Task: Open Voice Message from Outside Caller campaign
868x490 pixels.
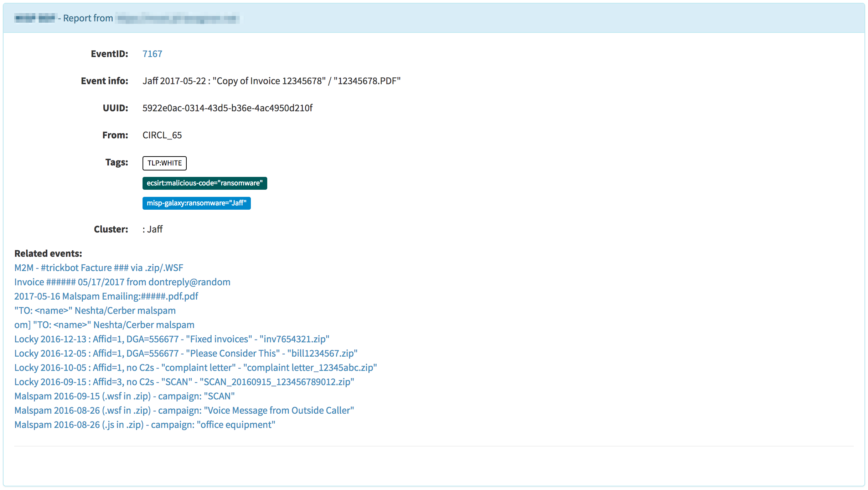Action: (x=184, y=410)
